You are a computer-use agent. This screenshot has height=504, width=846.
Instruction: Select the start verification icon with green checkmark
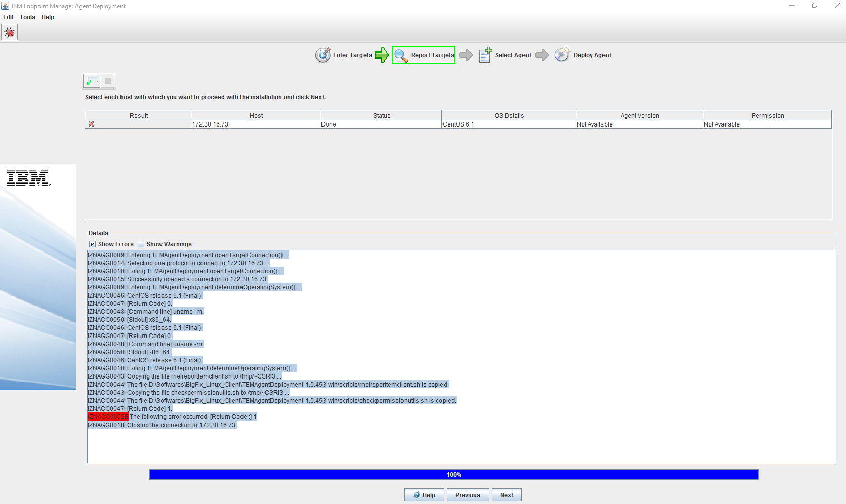(x=92, y=80)
